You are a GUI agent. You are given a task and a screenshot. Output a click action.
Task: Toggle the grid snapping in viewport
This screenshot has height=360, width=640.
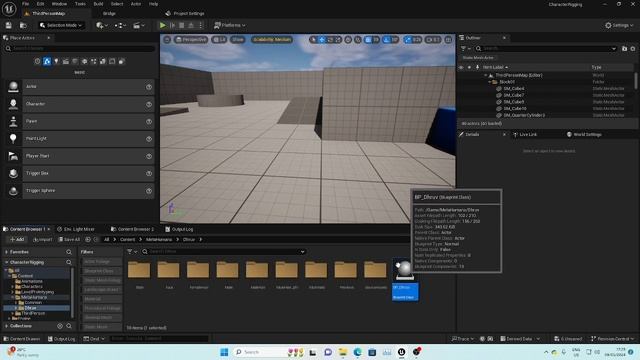368,40
